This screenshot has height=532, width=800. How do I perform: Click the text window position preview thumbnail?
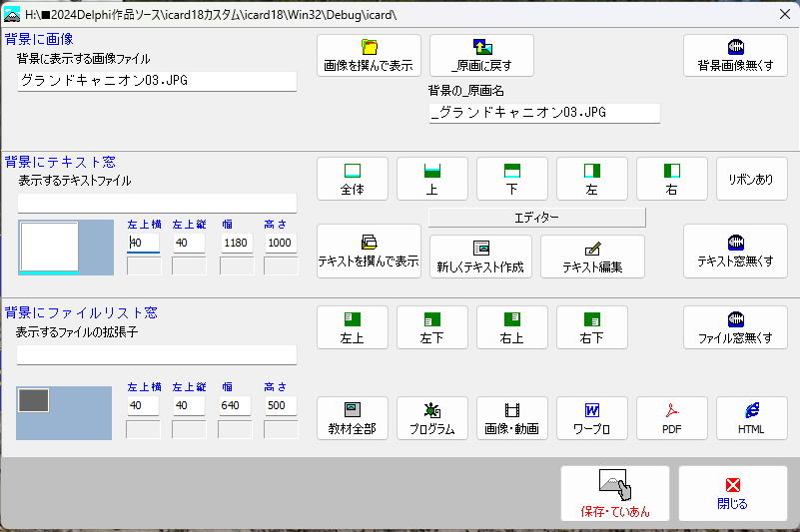pyautogui.click(x=50, y=247)
